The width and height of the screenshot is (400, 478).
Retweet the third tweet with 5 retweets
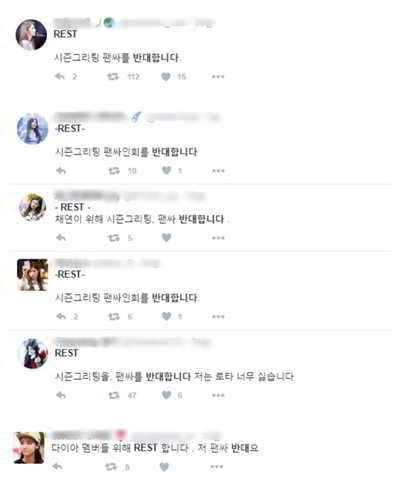[x=114, y=238]
